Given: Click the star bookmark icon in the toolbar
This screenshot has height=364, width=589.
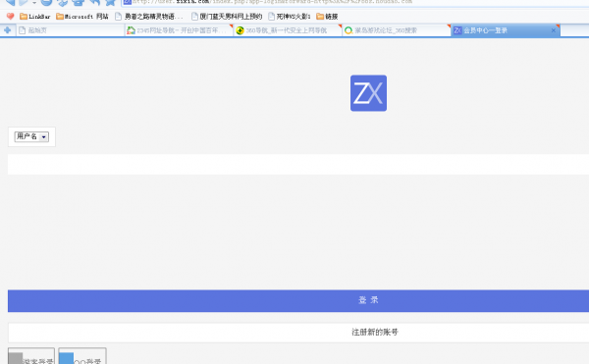Looking at the screenshot, I should [x=110, y=3].
